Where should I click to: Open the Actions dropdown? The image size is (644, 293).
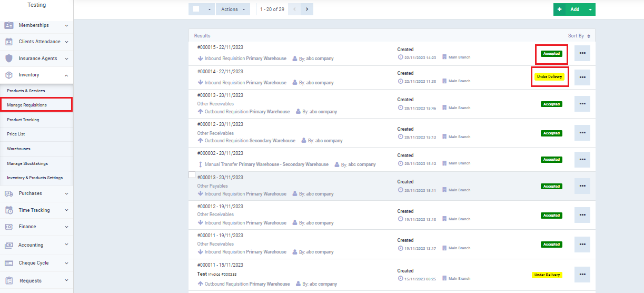tap(233, 9)
